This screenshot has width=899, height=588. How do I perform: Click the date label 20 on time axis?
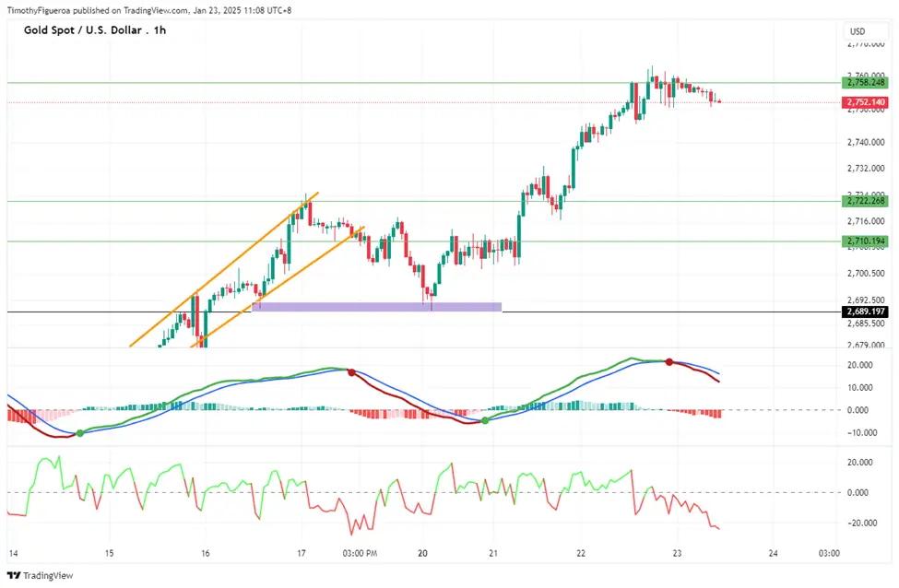(422, 554)
